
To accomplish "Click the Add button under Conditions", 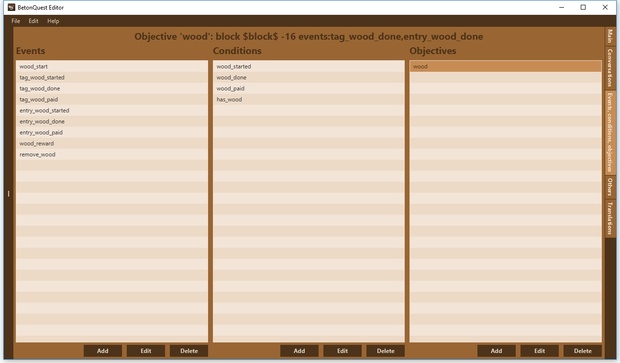I will (x=299, y=351).
